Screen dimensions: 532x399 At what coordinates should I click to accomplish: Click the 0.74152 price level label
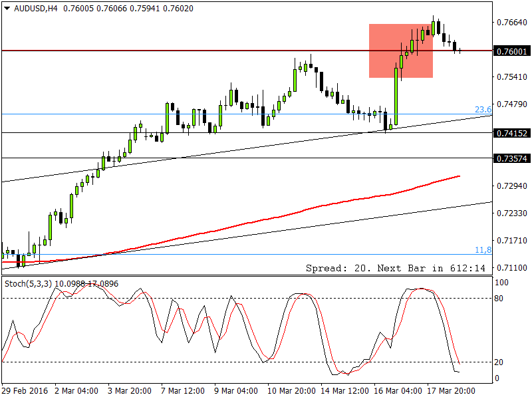pos(511,134)
